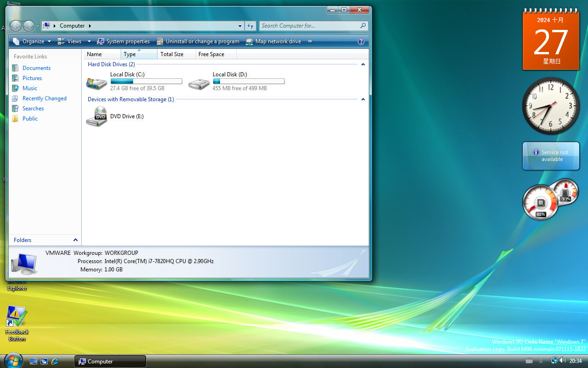Image resolution: width=588 pixels, height=368 pixels.
Task: Open System properties
Action: click(124, 41)
